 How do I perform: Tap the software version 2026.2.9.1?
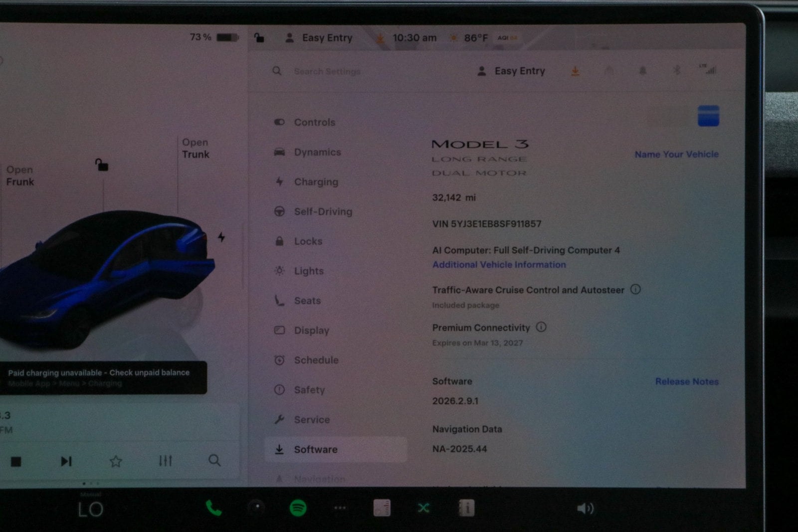[455, 401]
